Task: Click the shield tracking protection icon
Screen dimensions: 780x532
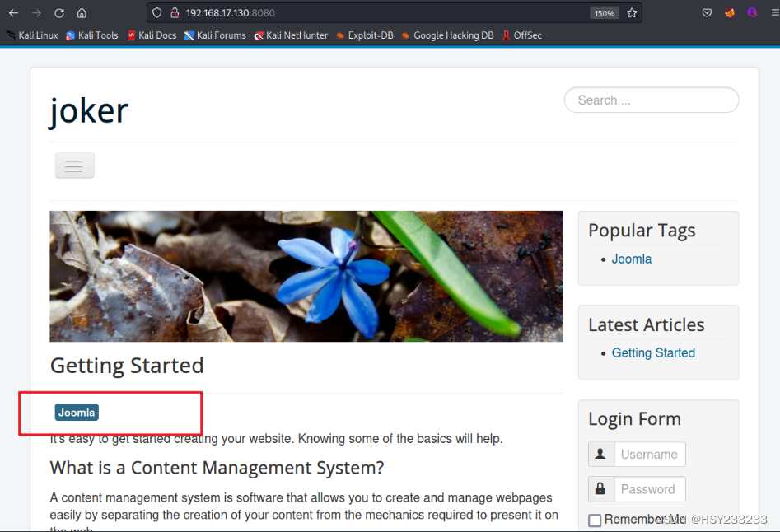Action: (x=156, y=13)
